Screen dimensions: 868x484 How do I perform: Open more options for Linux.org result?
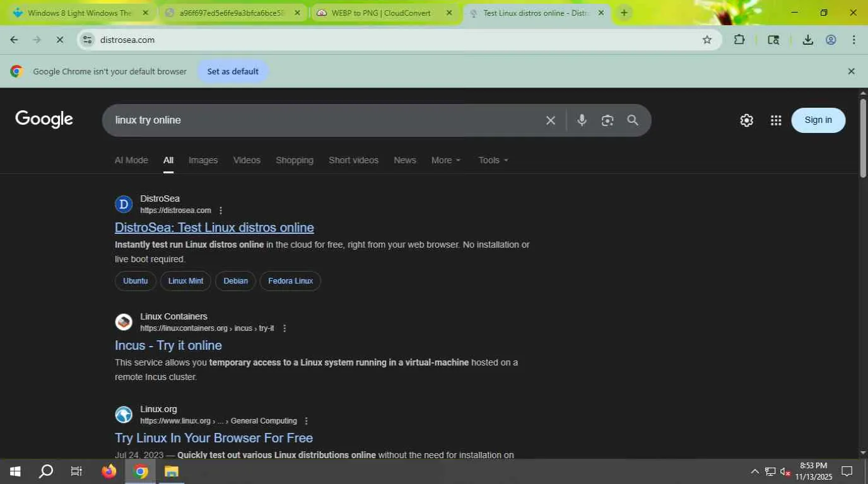click(307, 421)
